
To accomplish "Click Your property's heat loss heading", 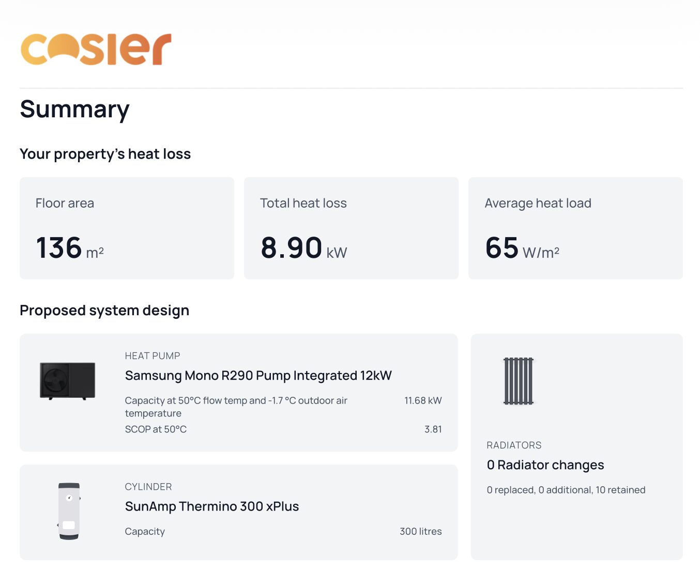I will point(105,154).
